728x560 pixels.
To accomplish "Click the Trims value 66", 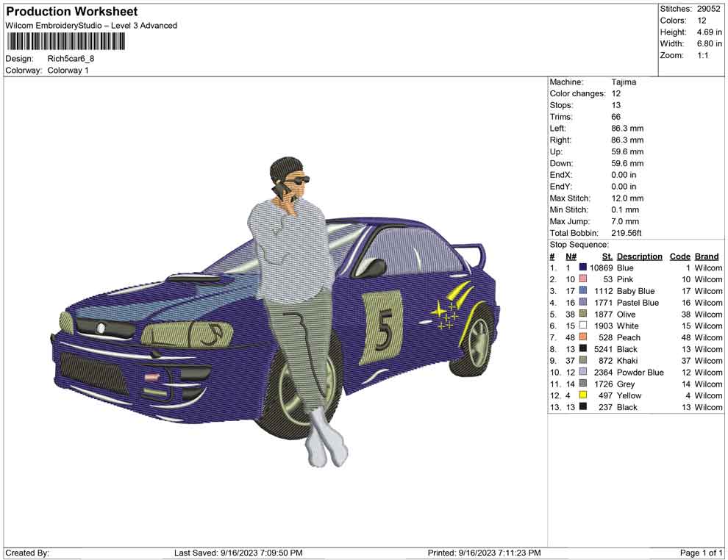I will [x=615, y=116].
